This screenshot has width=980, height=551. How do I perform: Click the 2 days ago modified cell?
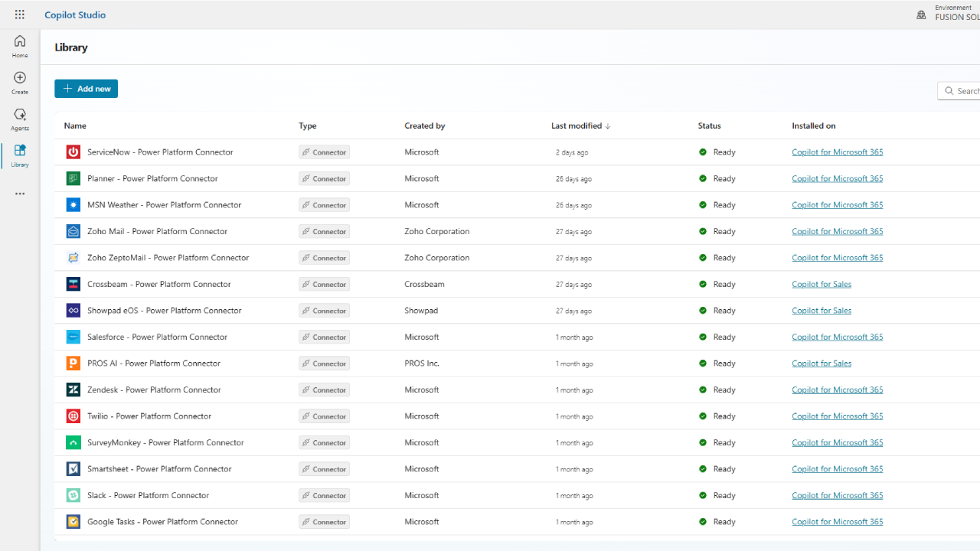[572, 153]
